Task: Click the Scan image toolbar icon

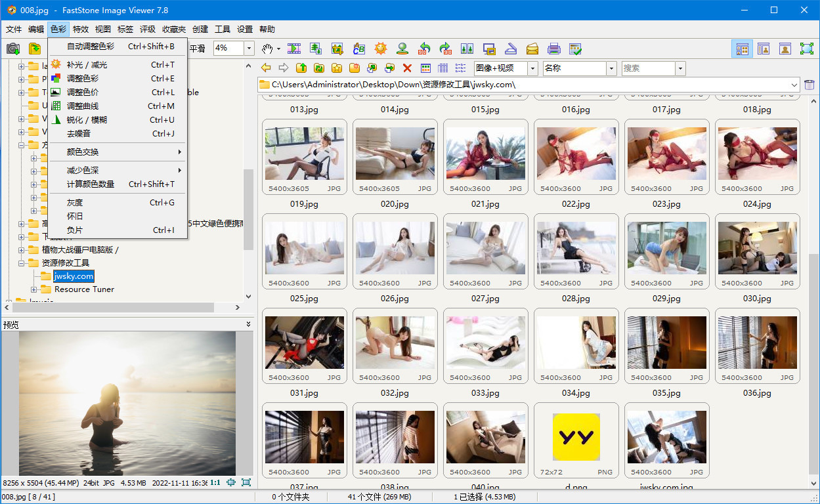Action: (511, 49)
